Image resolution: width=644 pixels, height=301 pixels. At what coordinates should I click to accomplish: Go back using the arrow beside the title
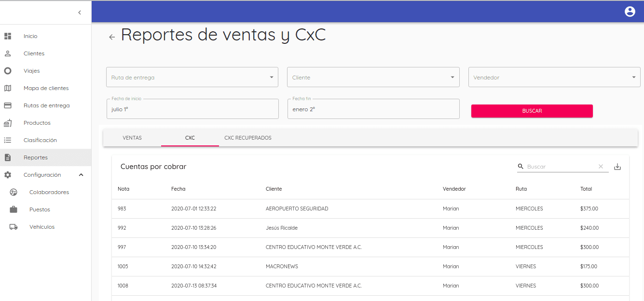pos(112,37)
